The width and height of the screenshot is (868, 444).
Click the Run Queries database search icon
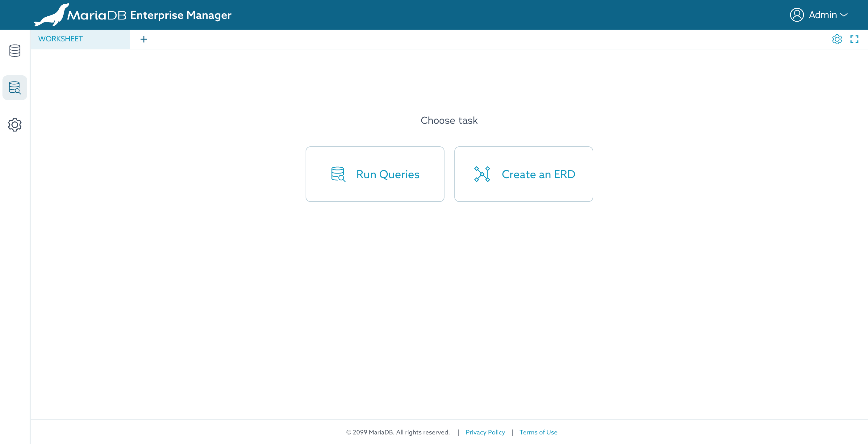pos(338,174)
